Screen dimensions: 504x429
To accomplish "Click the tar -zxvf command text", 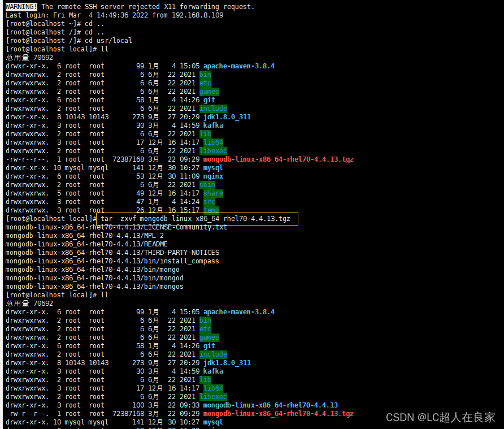I will point(195,219).
